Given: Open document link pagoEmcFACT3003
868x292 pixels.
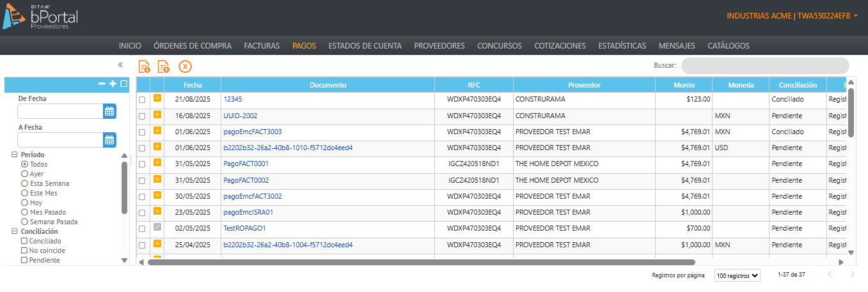Looking at the screenshot, I should click(253, 132).
